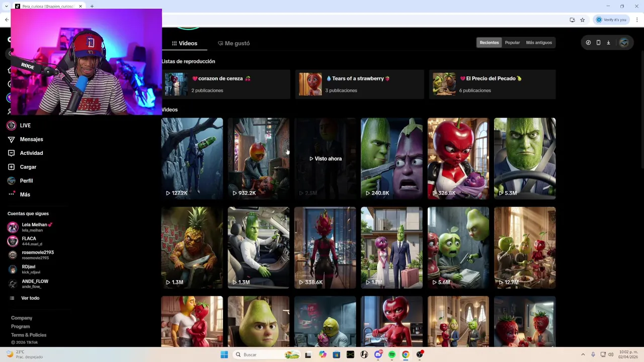644x362 pixels.
Task: Sort videos by Recientes
Action: pyautogui.click(x=489, y=43)
